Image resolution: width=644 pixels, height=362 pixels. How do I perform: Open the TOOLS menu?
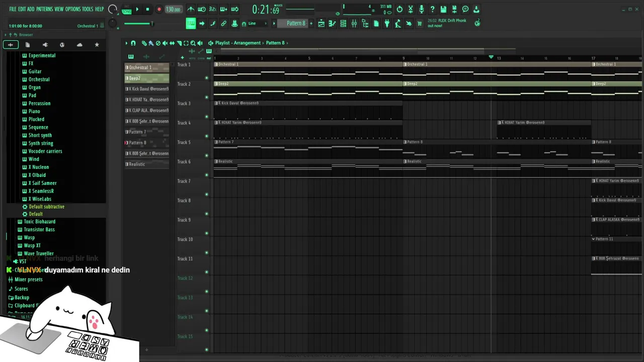pos(88,9)
